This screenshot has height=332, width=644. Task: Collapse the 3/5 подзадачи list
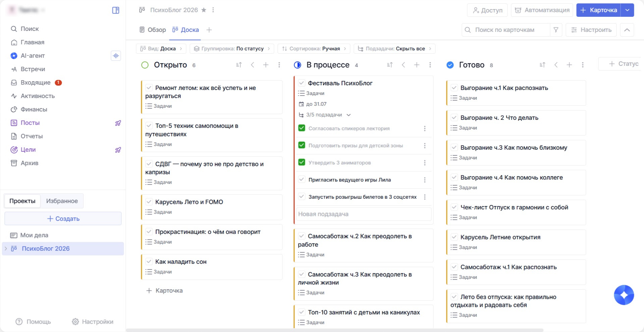click(348, 115)
